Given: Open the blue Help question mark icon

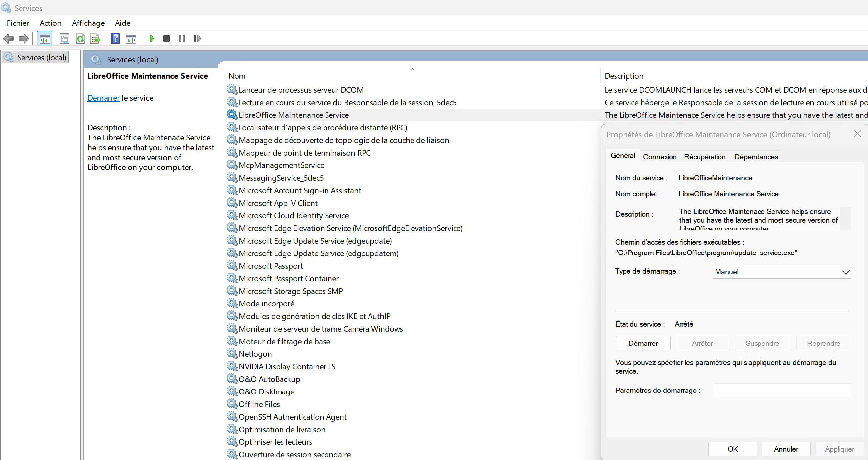Looking at the screenshot, I should tap(115, 38).
